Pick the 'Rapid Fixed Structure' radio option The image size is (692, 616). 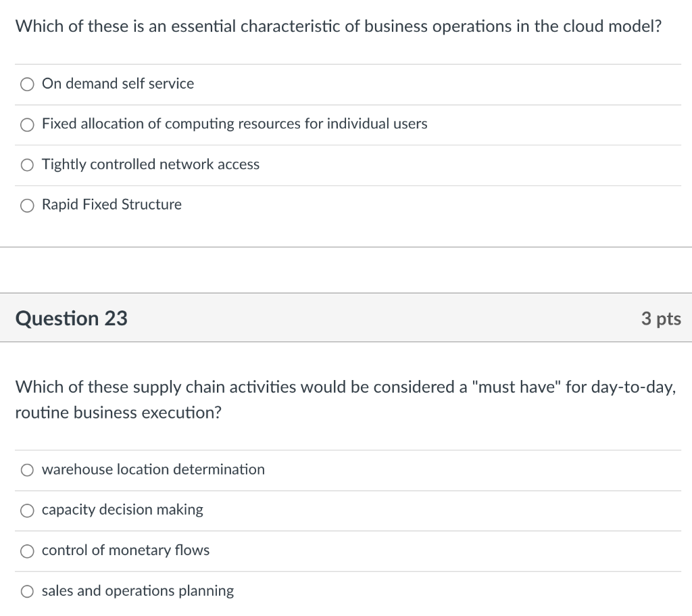pos(27,205)
